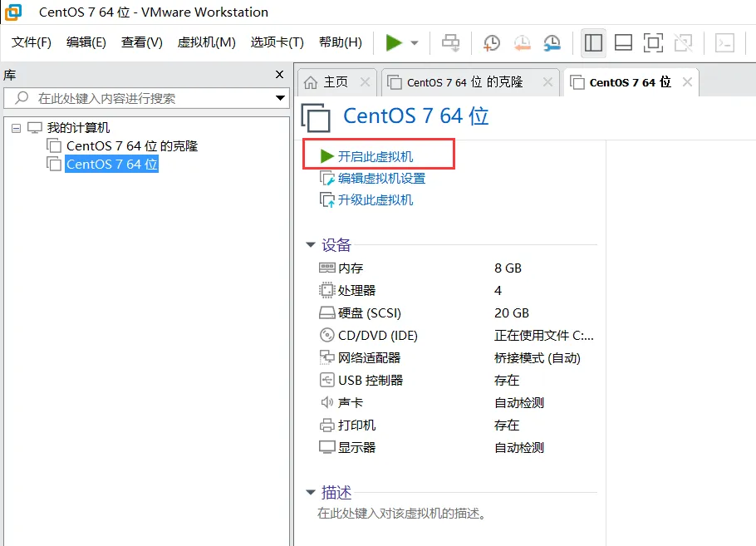Viewport: 756px width, 546px height.
Task: Click the 处理器 device row
Action: click(x=457, y=290)
